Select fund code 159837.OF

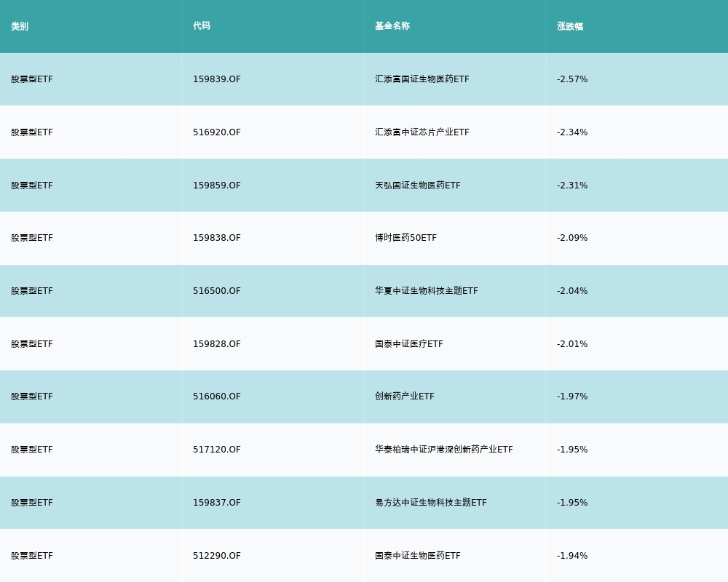(x=217, y=503)
